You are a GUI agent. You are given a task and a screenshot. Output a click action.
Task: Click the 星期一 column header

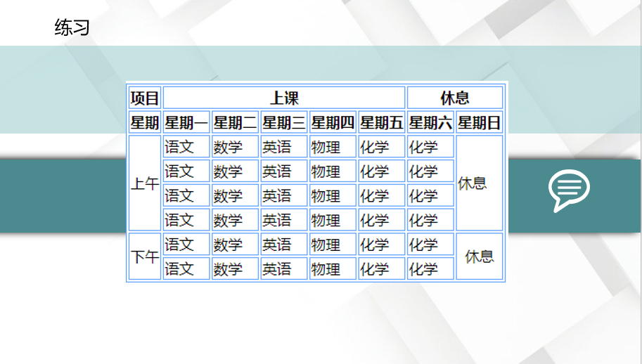coord(186,122)
